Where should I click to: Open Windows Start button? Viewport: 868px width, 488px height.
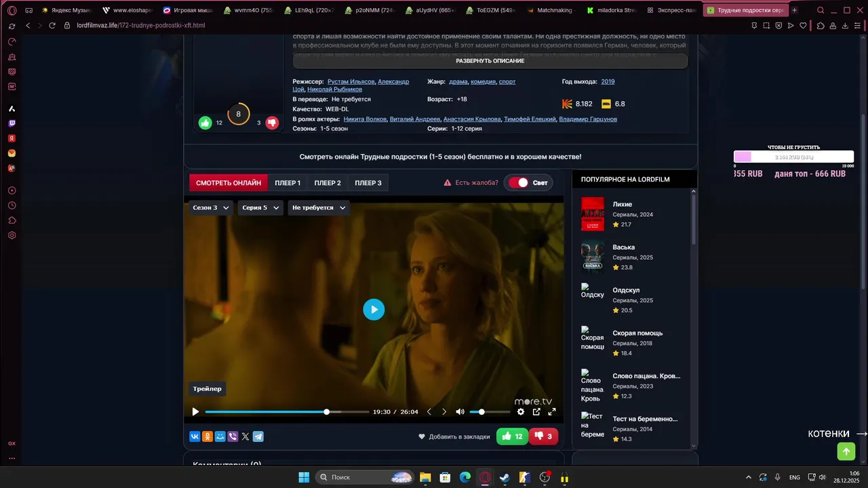[304, 477]
